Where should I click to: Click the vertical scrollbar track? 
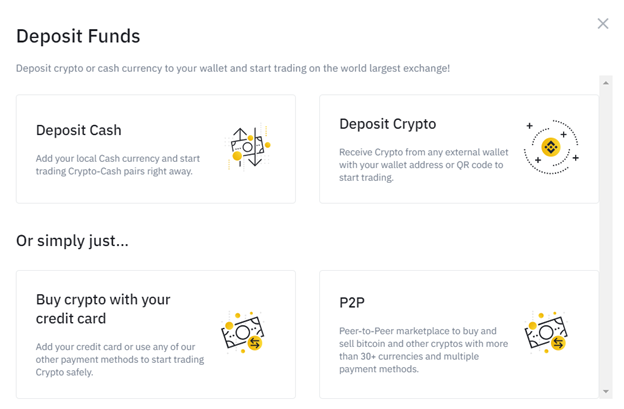pyautogui.click(x=606, y=237)
